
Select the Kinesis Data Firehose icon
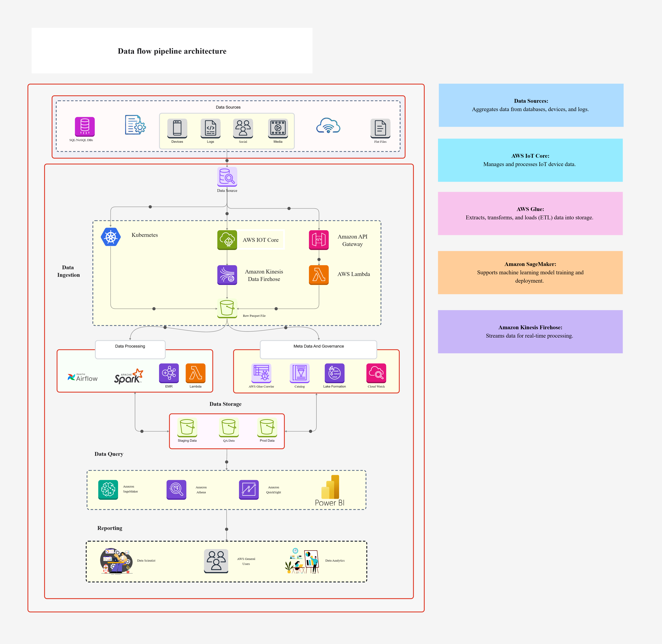227,275
